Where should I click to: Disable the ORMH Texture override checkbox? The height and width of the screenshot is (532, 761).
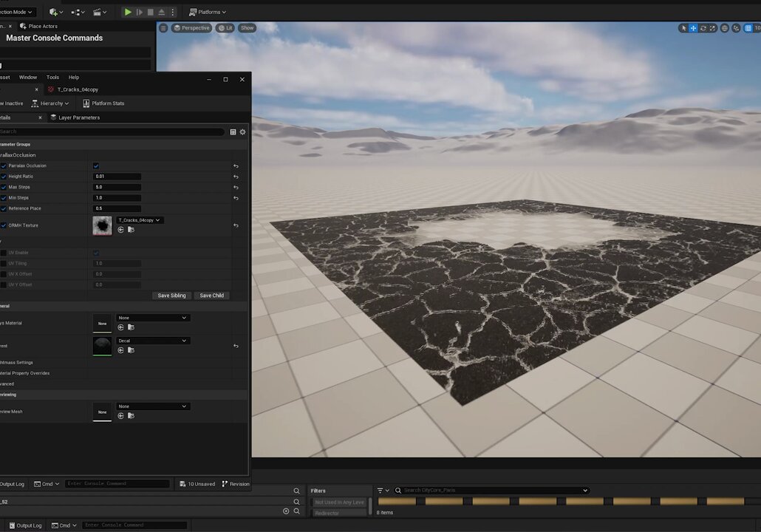(4, 225)
